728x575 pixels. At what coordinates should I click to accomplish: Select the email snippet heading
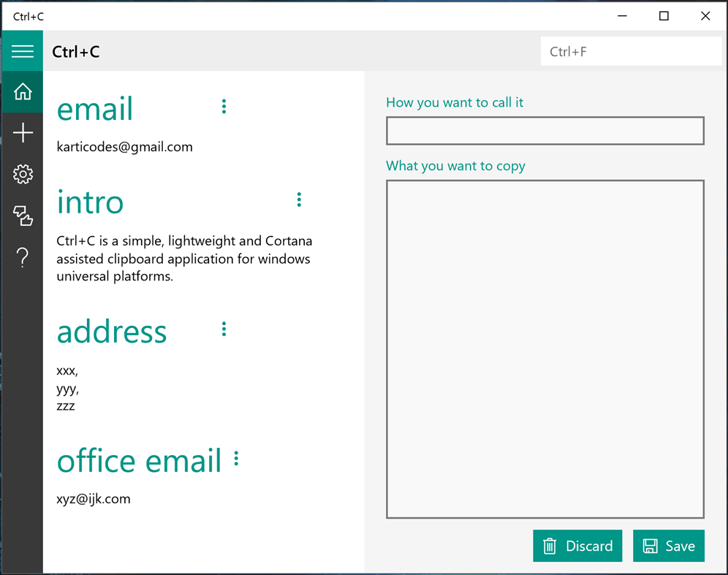[x=94, y=108]
